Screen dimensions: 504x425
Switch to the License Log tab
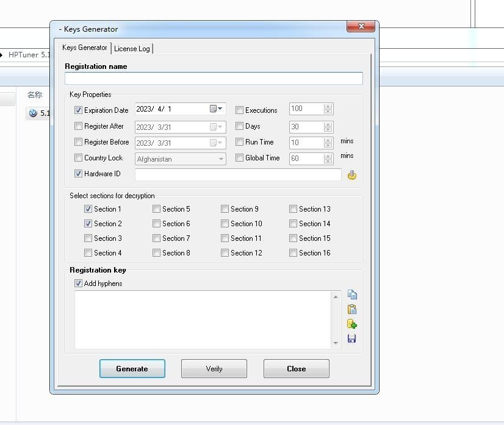[132, 48]
